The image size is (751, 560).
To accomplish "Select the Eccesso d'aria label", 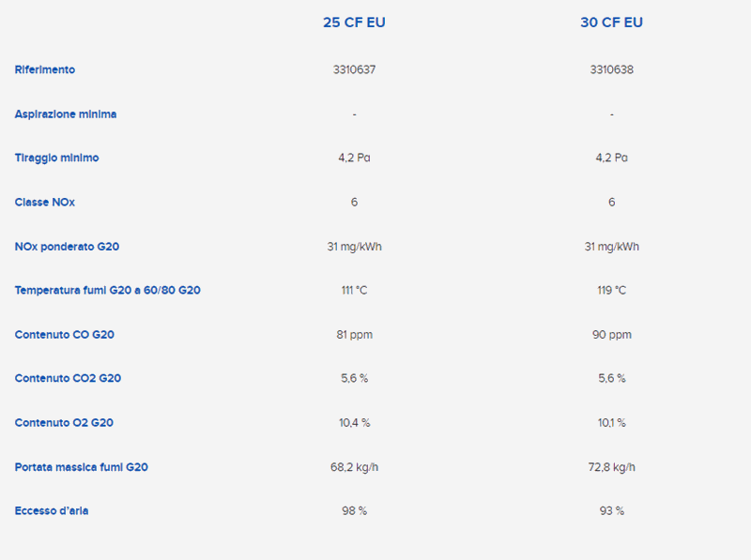I will tap(52, 511).
